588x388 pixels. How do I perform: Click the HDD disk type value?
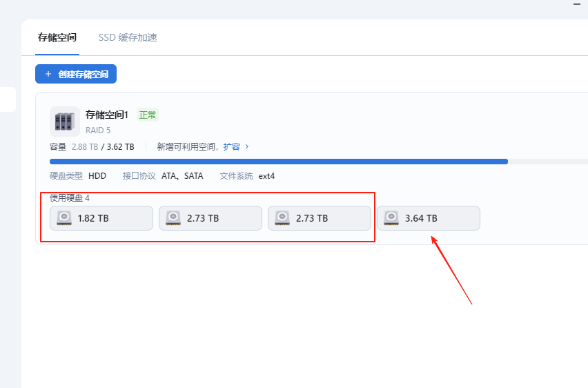click(x=97, y=176)
